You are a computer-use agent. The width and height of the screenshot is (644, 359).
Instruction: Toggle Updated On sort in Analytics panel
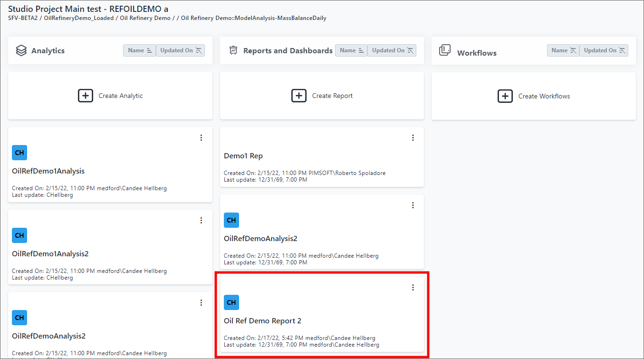click(x=181, y=50)
